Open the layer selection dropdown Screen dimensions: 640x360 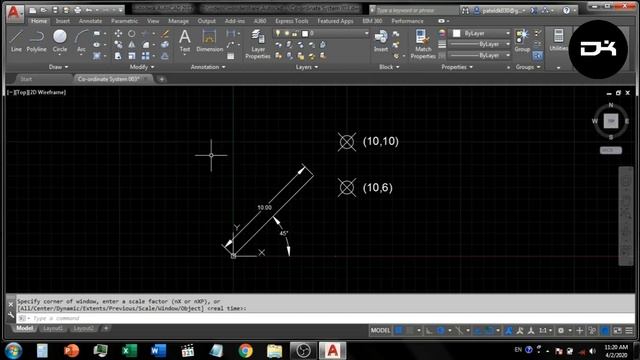click(x=322, y=33)
